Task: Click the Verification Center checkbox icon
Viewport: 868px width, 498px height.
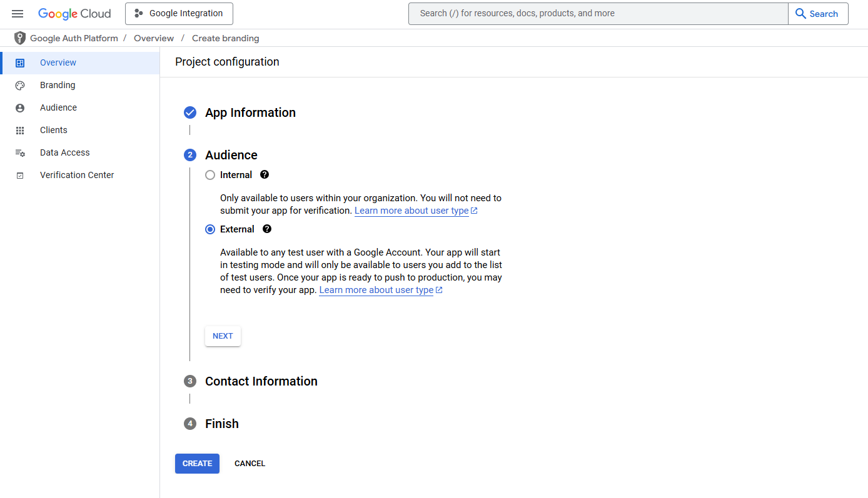Action: point(20,176)
